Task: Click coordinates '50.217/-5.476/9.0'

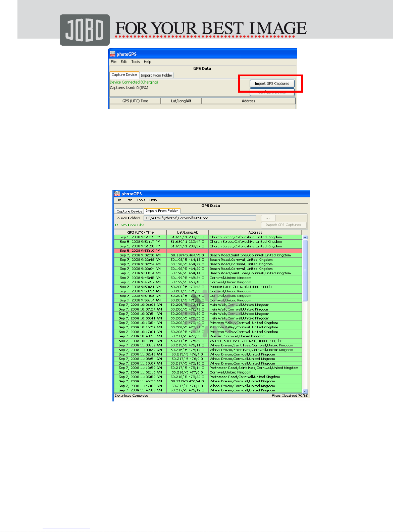Action: click(x=187, y=359)
